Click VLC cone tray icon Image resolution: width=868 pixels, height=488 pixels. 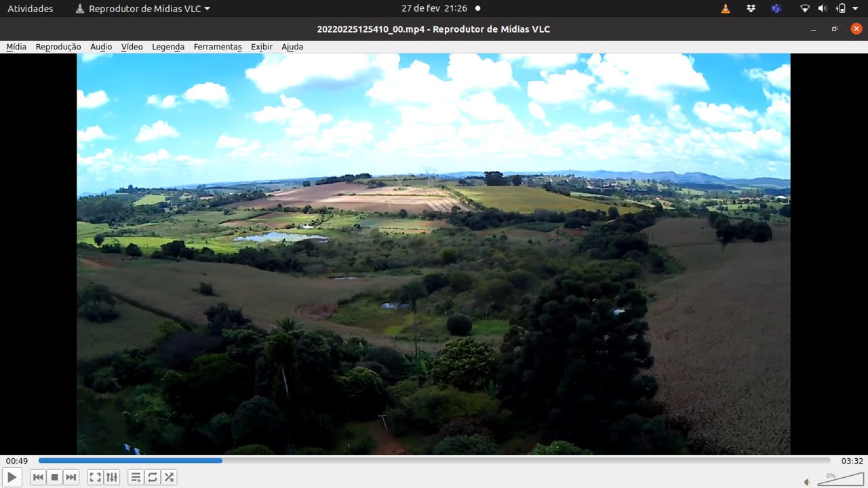point(726,9)
